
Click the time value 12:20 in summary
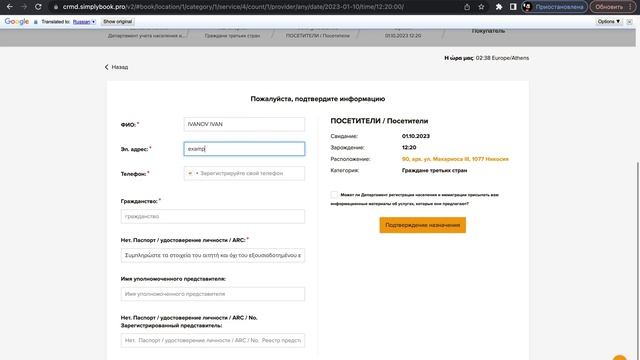click(409, 148)
